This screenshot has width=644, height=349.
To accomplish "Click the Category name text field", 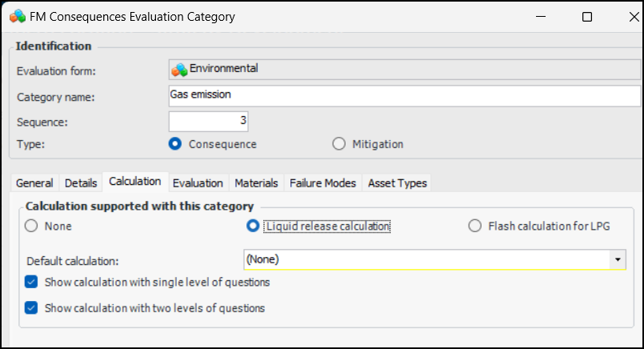I will tap(404, 96).
